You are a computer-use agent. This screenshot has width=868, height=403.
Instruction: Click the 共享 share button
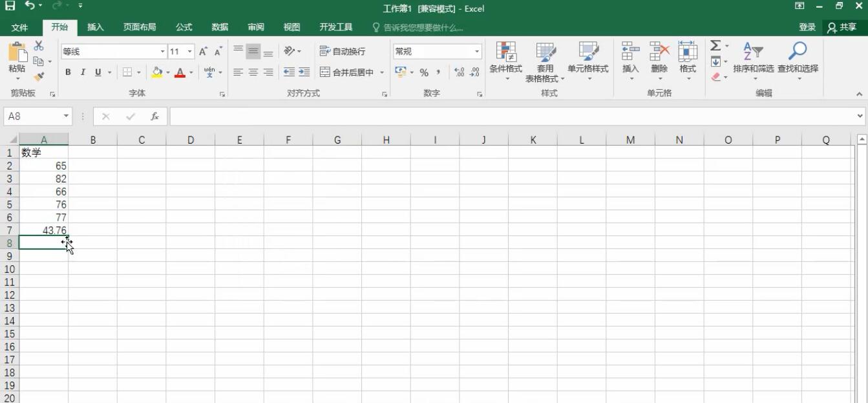tap(842, 27)
